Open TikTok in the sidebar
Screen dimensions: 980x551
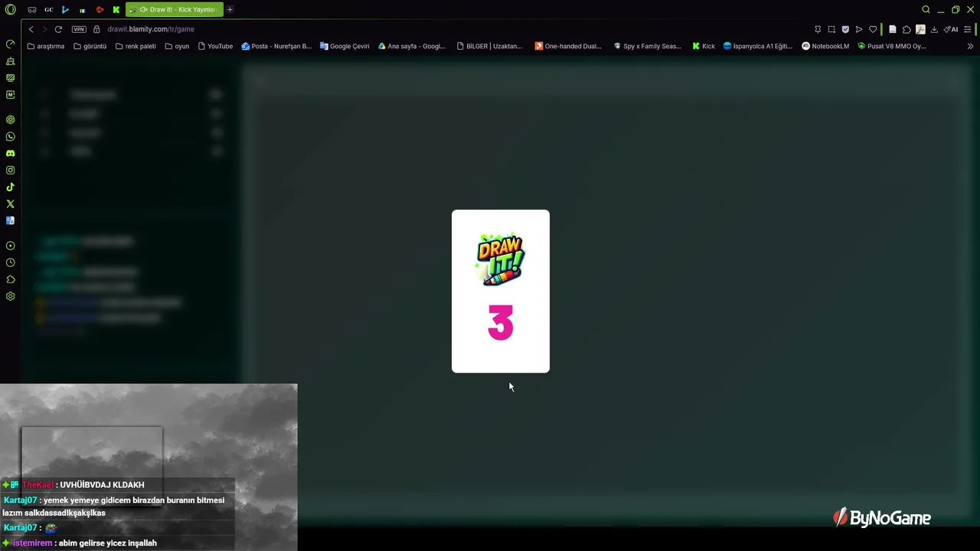click(11, 187)
